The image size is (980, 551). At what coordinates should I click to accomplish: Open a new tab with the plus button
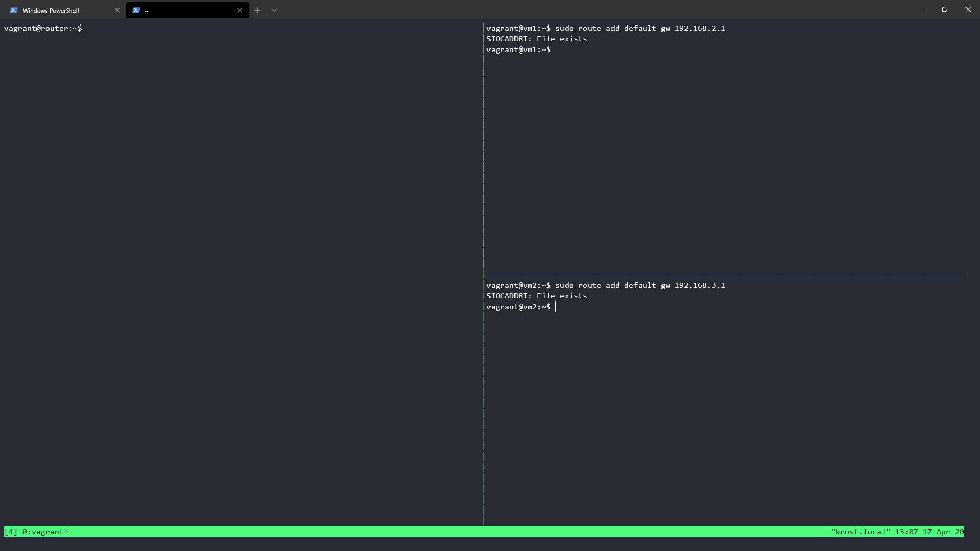pos(257,10)
